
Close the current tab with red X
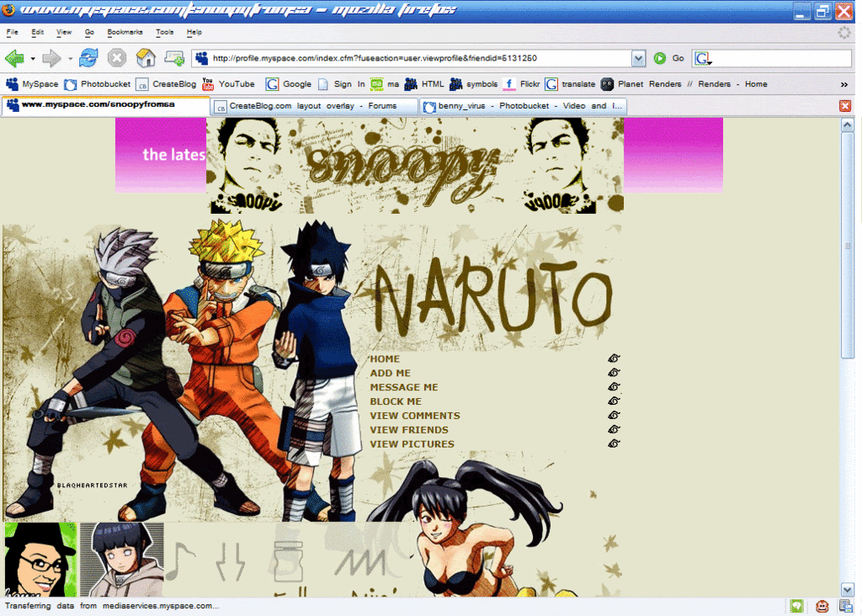pos(845,105)
